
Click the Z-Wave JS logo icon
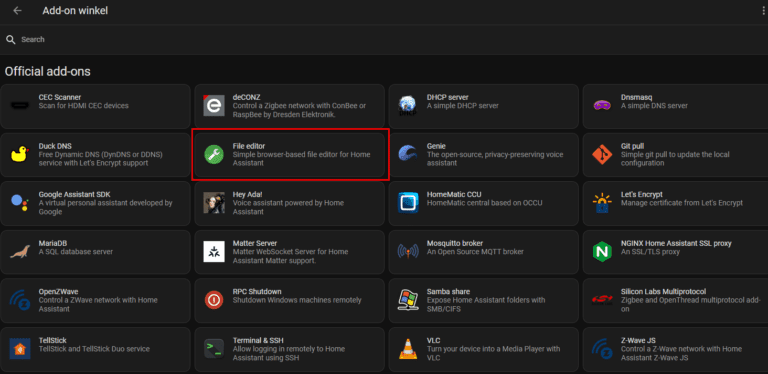[x=602, y=349]
